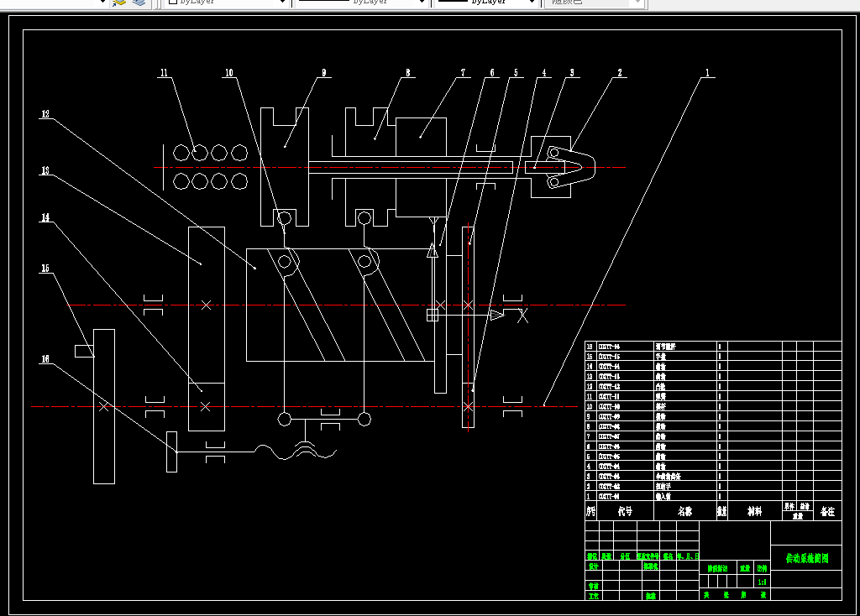Click the grayed plot style dropdown
The height and width of the screenshot is (616, 860).
click(595, 3)
